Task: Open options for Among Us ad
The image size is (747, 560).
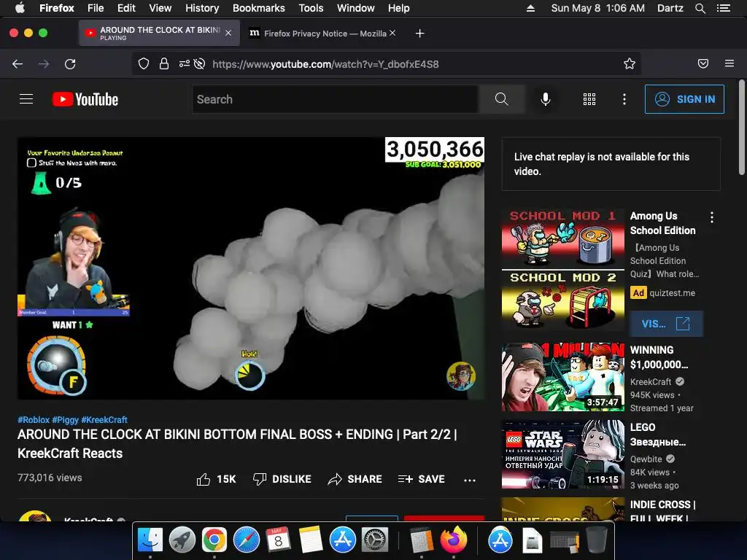Action: pos(712,217)
